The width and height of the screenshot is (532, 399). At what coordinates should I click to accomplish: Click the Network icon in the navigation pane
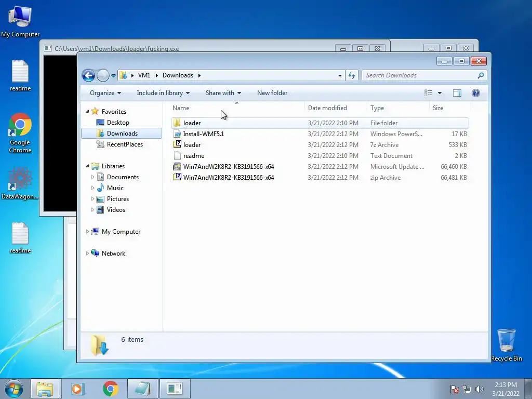coord(95,253)
